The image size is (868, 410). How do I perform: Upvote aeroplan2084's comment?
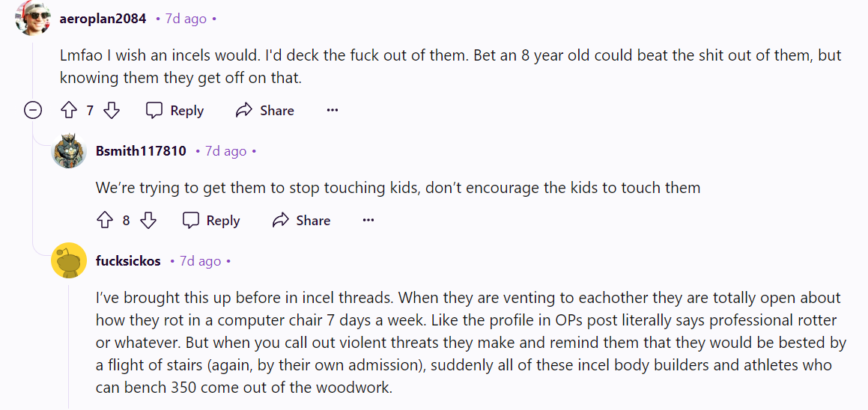click(x=69, y=111)
